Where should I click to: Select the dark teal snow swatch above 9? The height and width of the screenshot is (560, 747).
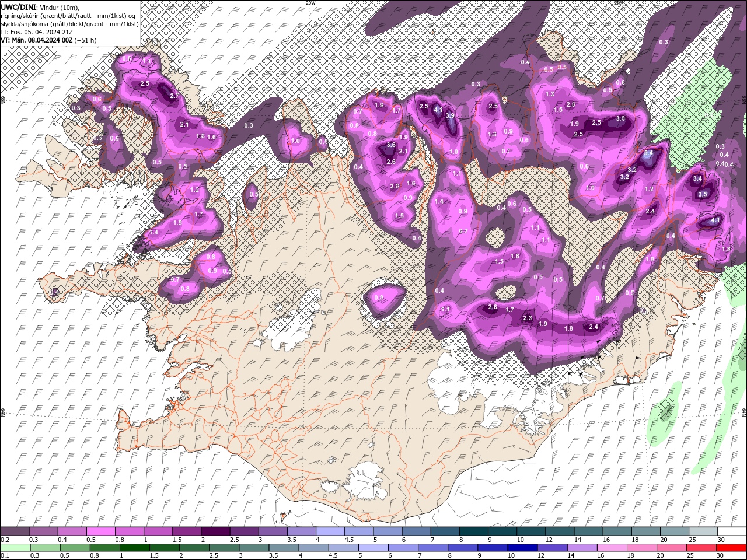502,531
